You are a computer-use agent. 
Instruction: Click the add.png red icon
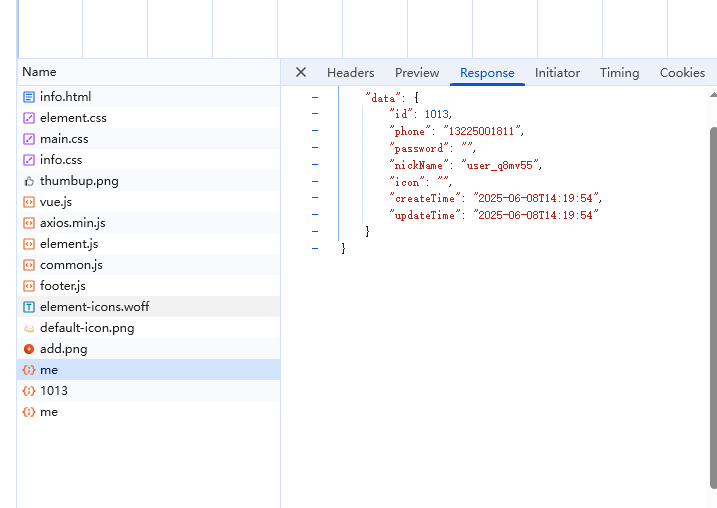click(x=29, y=349)
